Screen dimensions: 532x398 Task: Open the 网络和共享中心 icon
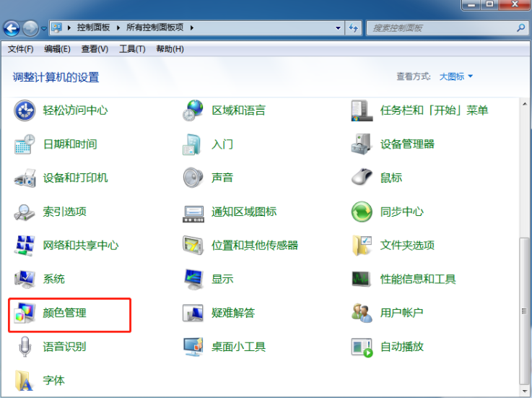point(25,246)
